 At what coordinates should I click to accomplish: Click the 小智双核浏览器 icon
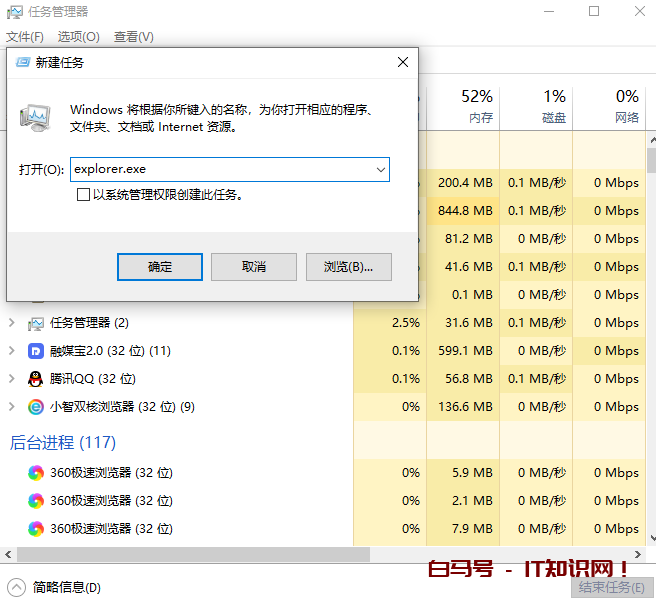(36, 407)
